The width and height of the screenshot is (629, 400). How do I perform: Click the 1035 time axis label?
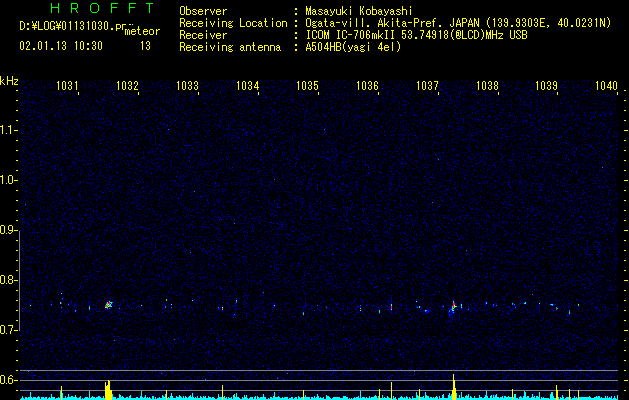pos(307,85)
